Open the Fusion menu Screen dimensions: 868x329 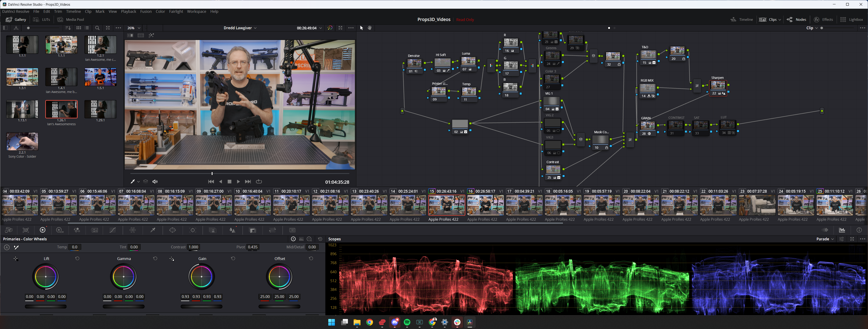click(x=146, y=11)
